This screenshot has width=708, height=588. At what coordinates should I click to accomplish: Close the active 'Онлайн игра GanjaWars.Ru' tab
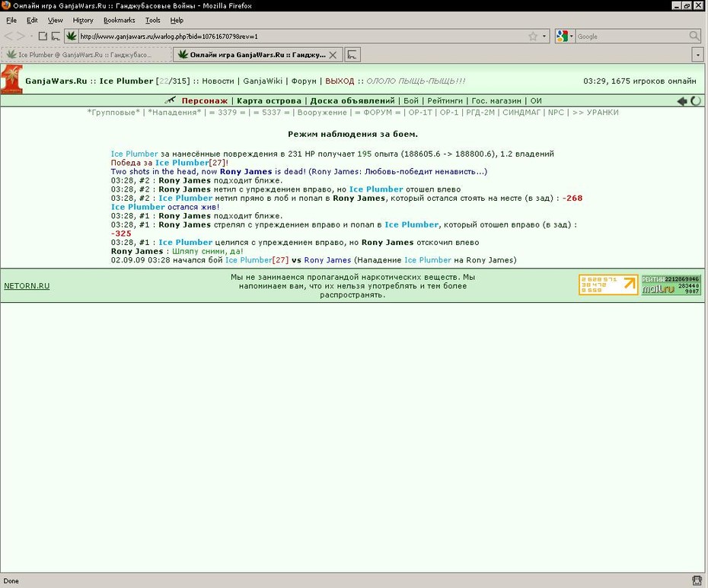(333, 55)
